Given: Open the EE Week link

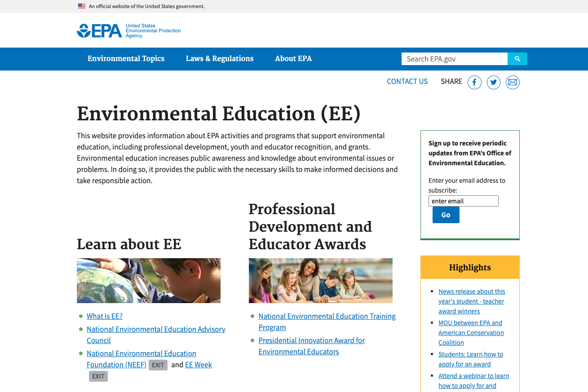Looking at the screenshot, I should coord(198,365).
